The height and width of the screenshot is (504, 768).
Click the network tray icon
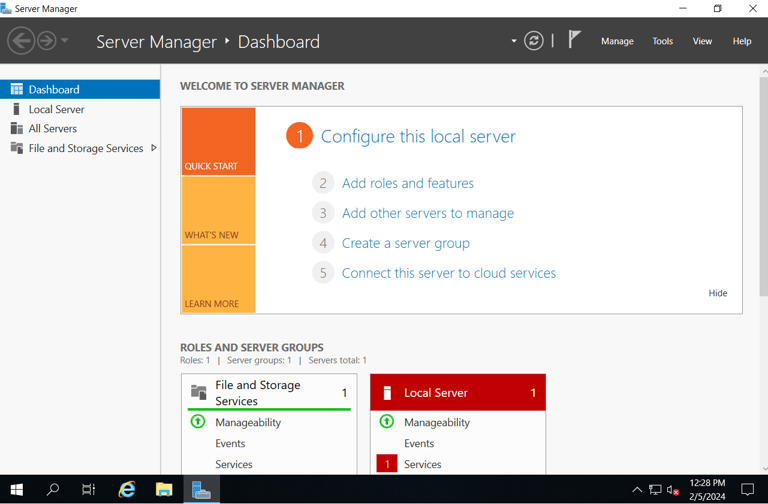(x=655, y=489)
